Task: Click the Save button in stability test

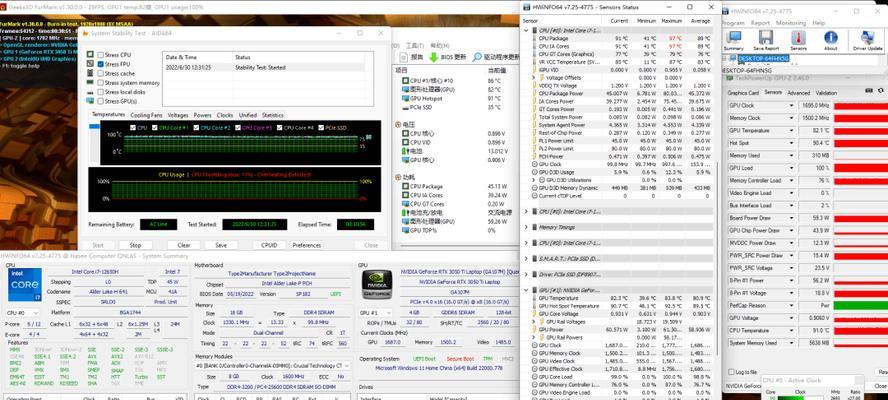Action: [221, 245]
